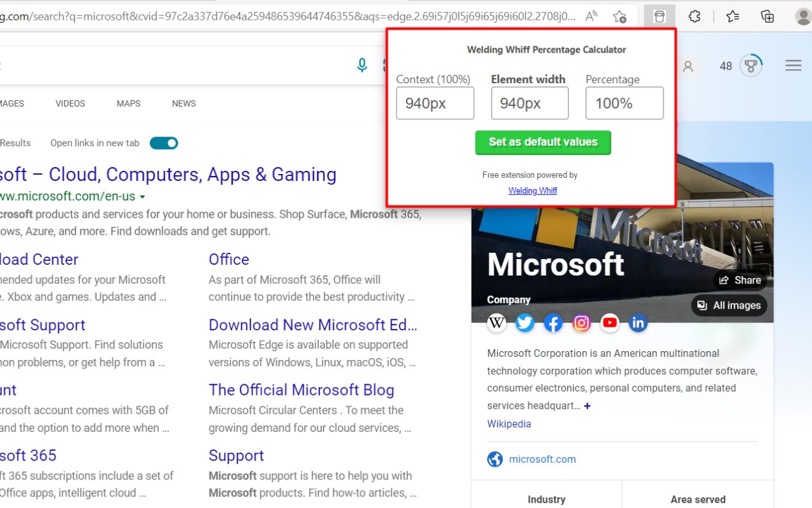Click the Microsoft building photo thumbnail
This screenshot has width=812, height=508.
click(x=622, y=241)
